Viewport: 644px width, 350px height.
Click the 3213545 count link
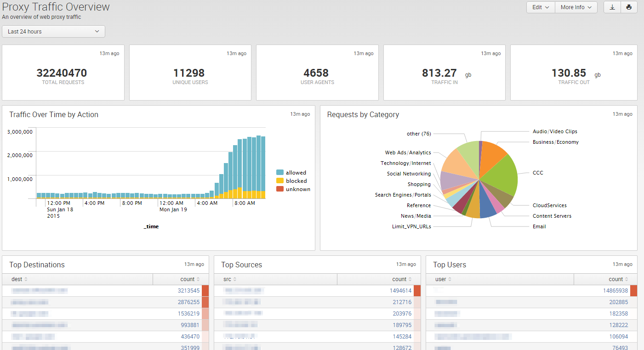click(x=188, y=291)
